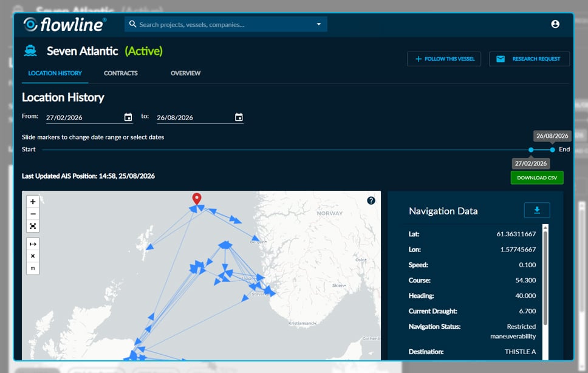Open the search bar dropdown arrow

[319, 24]
